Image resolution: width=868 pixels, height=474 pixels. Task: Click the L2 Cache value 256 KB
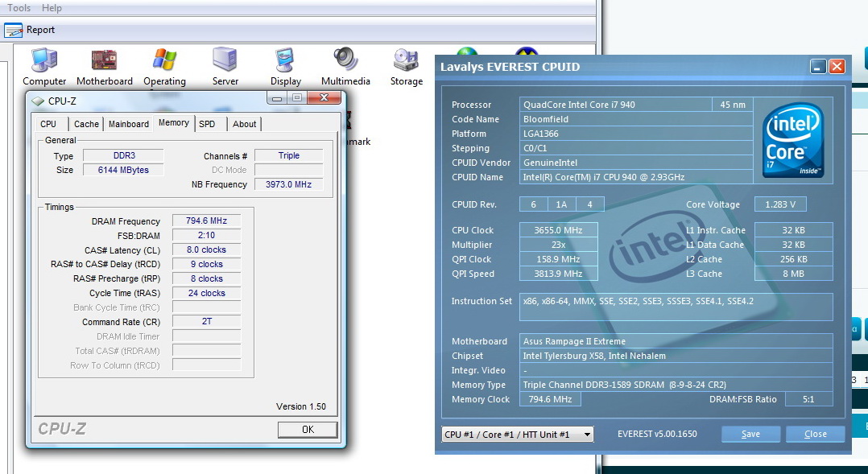click(x=793, y=259)
